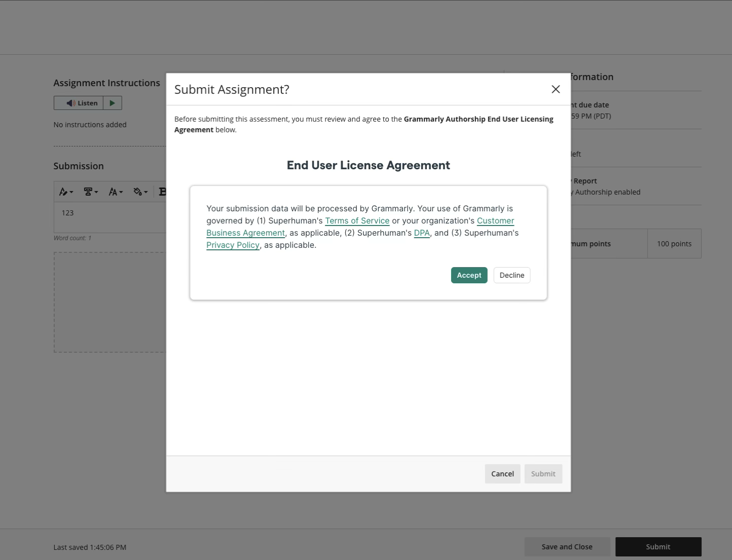Open the paragraph format T dropdown
Screen dimensions: 732x560
tap(91, 192)
